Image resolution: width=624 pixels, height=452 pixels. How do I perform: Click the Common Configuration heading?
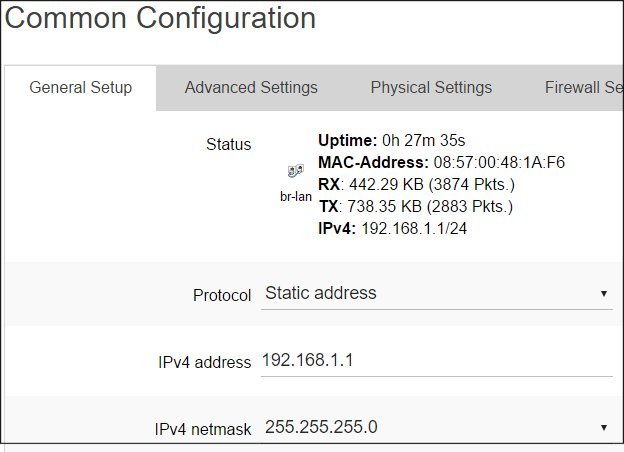[x=160, y=18]
